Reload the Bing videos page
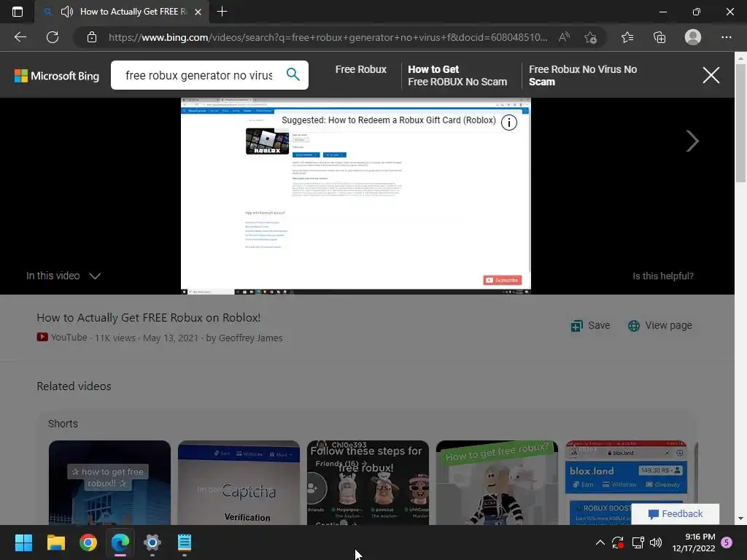747x560 pixels. (53, 37)
